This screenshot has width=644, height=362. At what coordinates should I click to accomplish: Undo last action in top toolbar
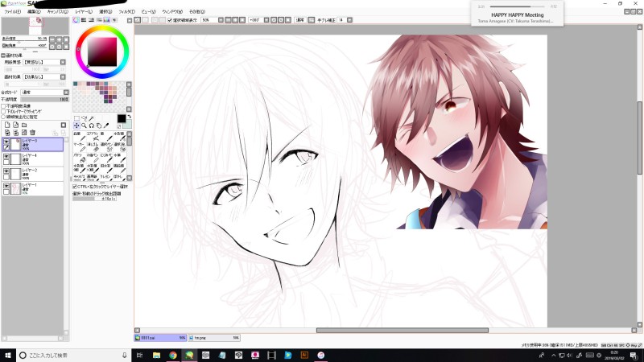tap(138, 19)
